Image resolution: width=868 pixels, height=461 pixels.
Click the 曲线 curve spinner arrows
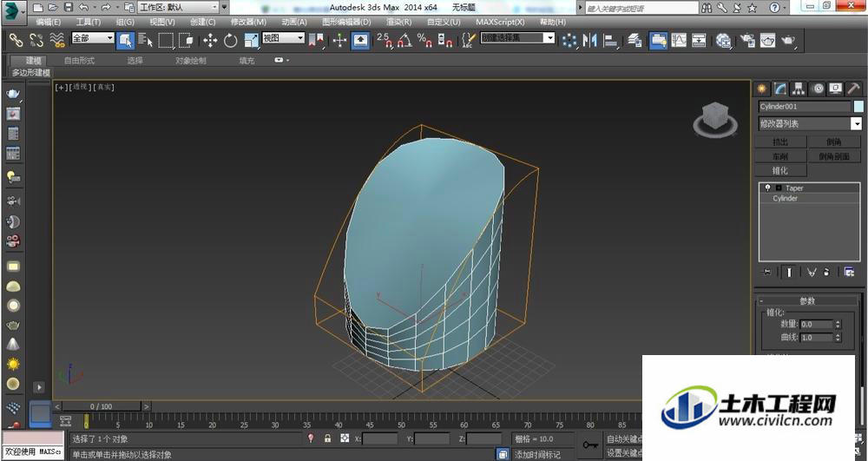(x=838, y=338)
